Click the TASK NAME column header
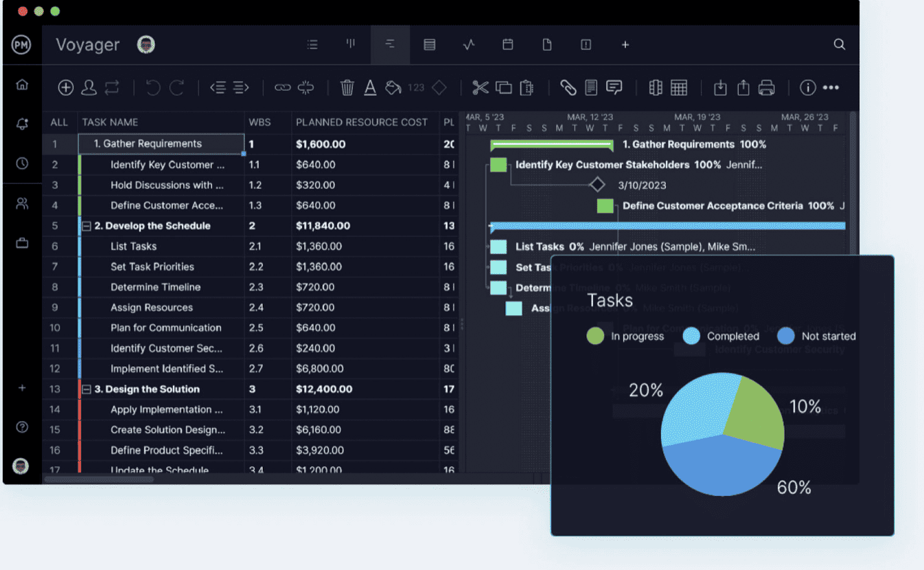 pos(110,122)
